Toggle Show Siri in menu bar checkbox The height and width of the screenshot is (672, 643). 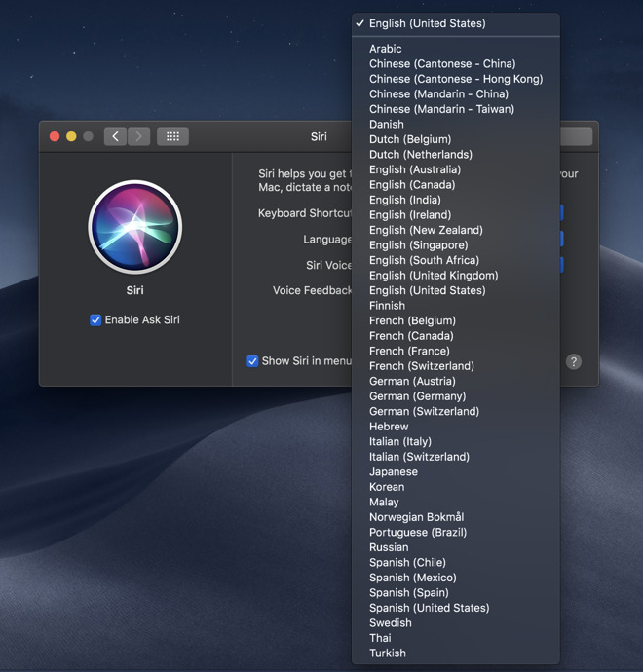[x=252, y=361]
